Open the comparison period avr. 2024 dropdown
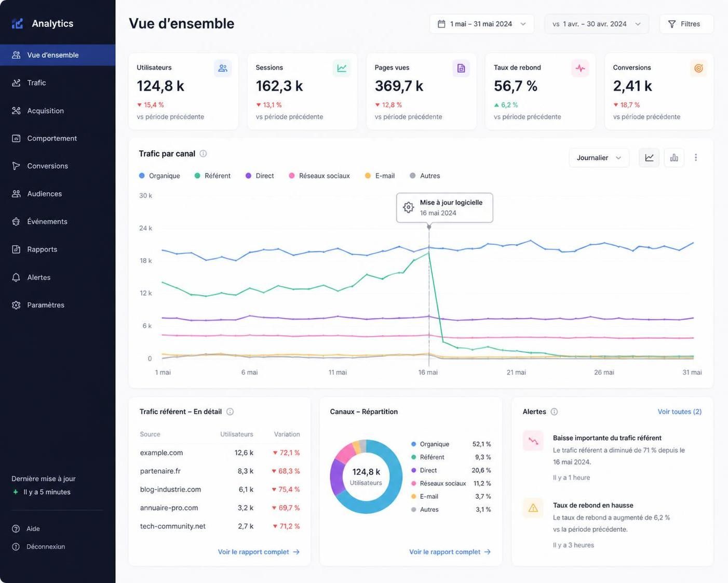 click(597, 24)
